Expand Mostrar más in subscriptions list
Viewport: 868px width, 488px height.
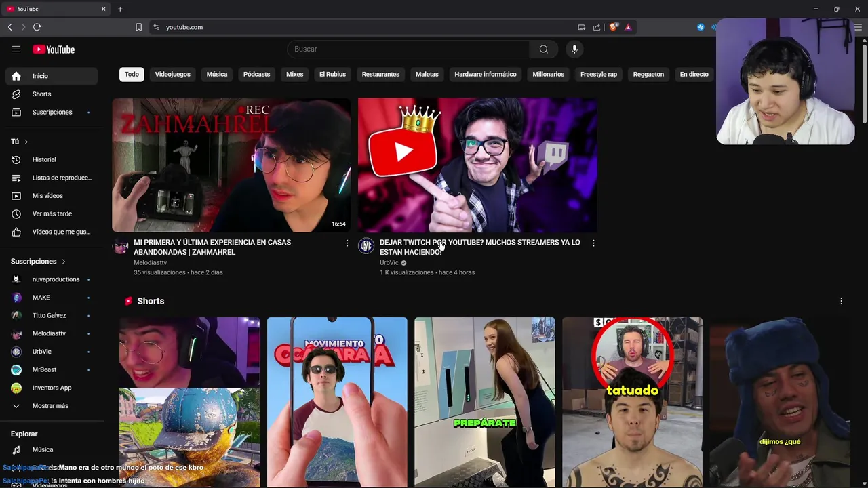click(52, 406)
